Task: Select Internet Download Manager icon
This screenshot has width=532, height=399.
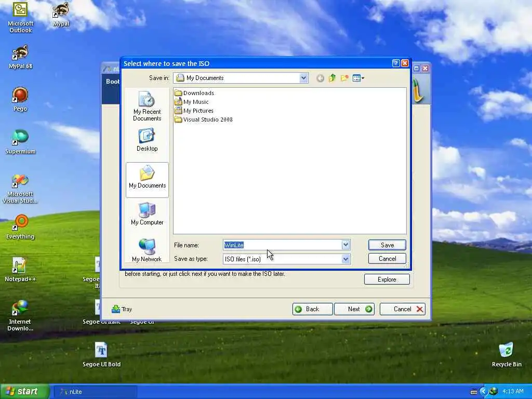Action: 20,315
